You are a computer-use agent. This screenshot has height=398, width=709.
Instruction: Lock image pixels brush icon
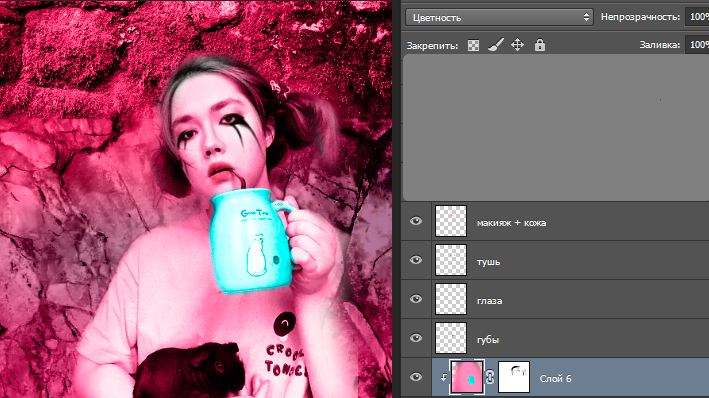point(496,45)
